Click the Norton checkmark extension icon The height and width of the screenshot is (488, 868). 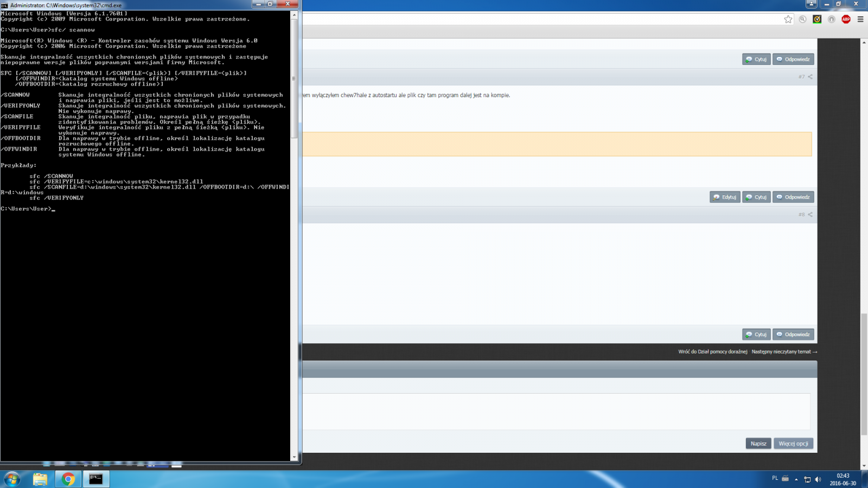click(x=817, y=19)
